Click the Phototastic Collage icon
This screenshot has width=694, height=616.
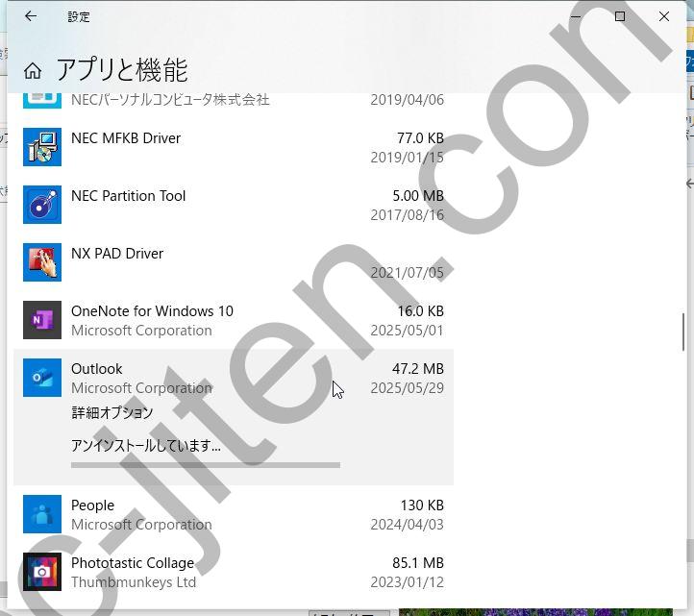point(42,572)
